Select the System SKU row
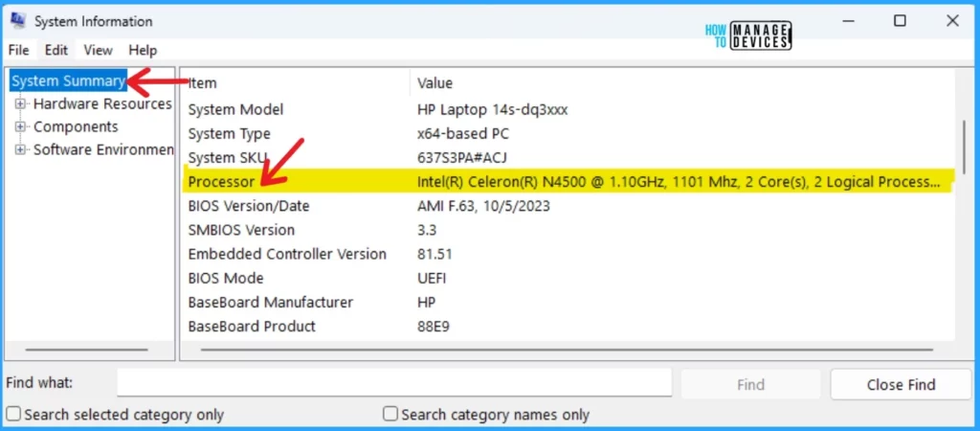The width and height of the screenshot is (980, 431). tap(568, 158)
